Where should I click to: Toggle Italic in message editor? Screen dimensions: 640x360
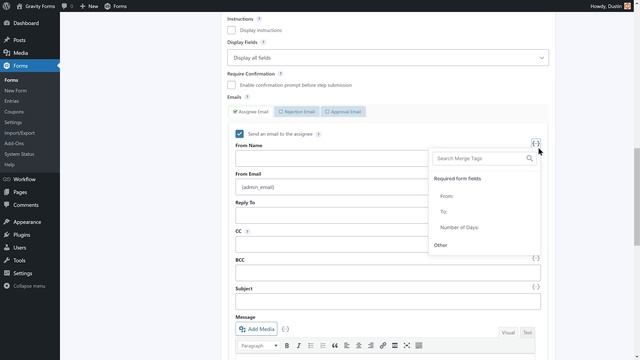coord(299,346)
